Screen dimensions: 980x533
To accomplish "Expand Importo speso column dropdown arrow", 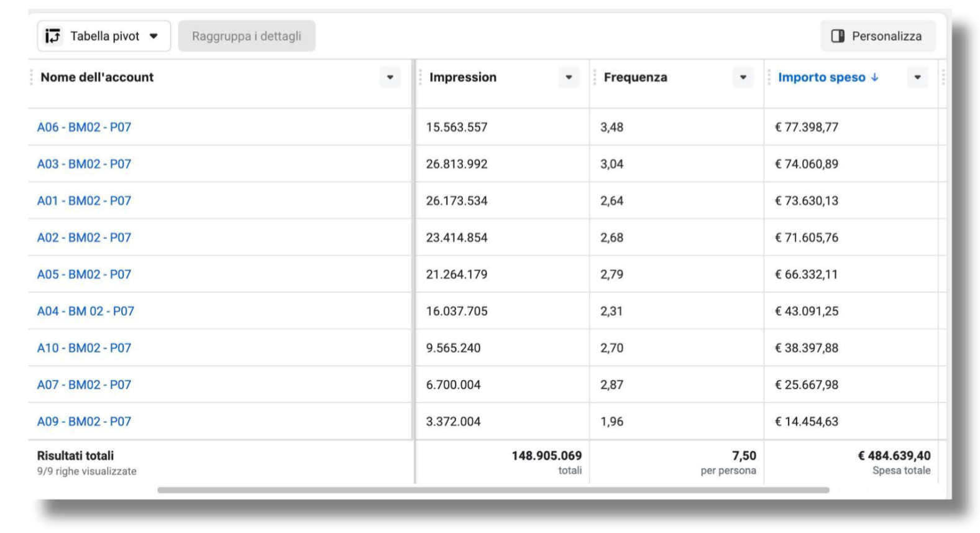I will (917, 77).
